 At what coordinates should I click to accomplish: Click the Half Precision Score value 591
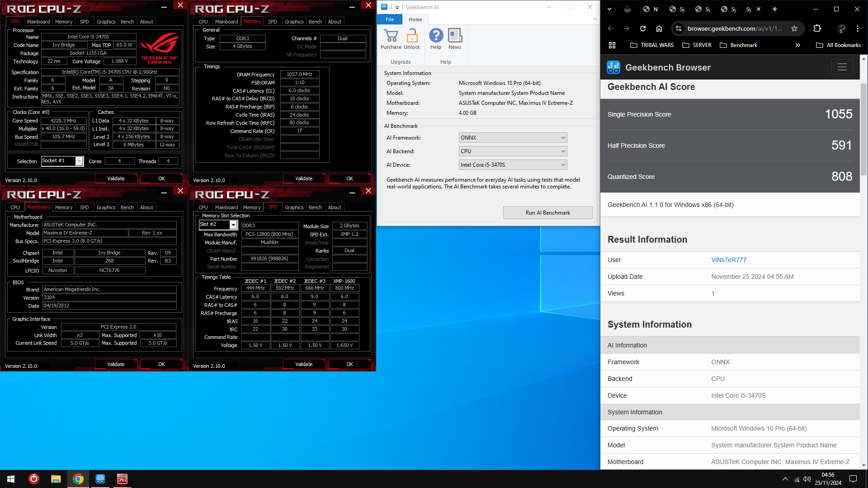(842, 145)
